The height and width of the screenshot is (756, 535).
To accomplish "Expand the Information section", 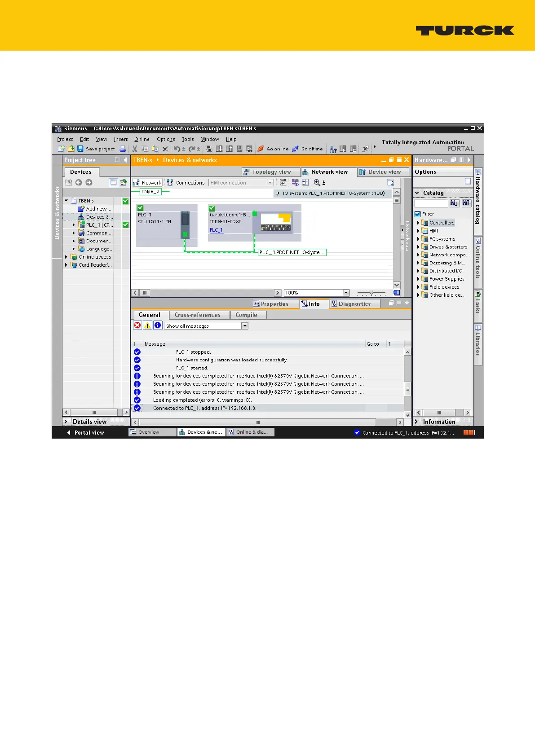I will 416,422.
